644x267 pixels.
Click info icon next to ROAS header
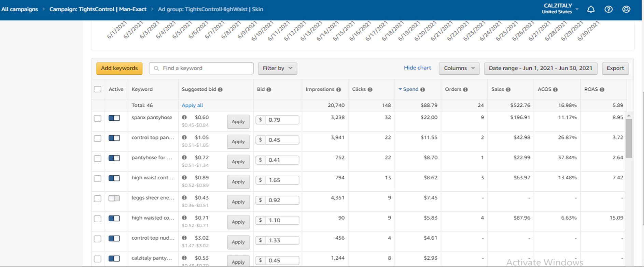pyautogui.click(x=602, y=89)
